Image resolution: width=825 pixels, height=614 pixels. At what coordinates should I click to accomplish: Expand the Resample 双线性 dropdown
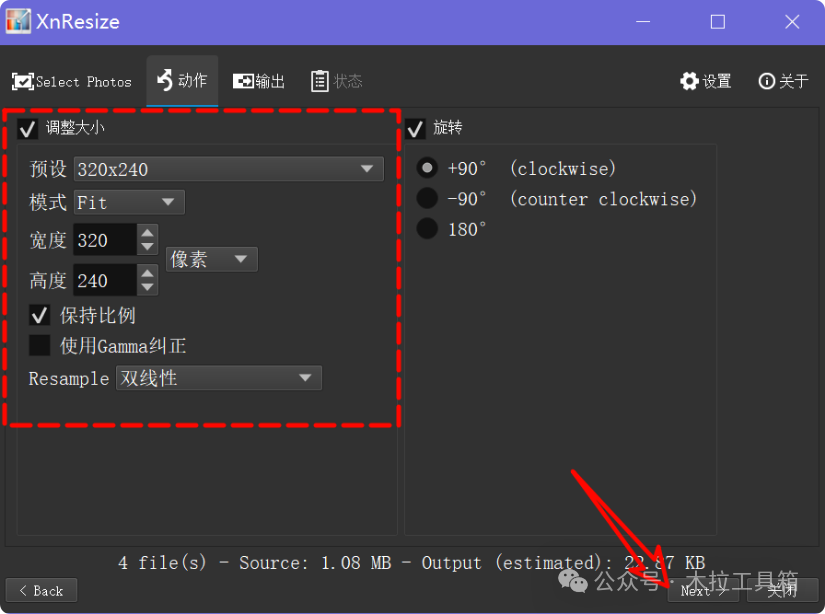(x=218, y=378)
